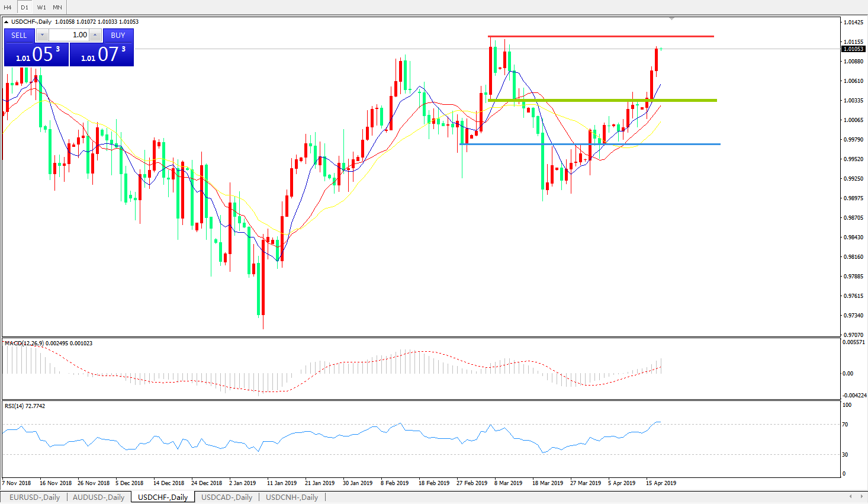Click the lot volume input field showing 1.00
This screenshot has height=504, width=868.
pos(69,35)
